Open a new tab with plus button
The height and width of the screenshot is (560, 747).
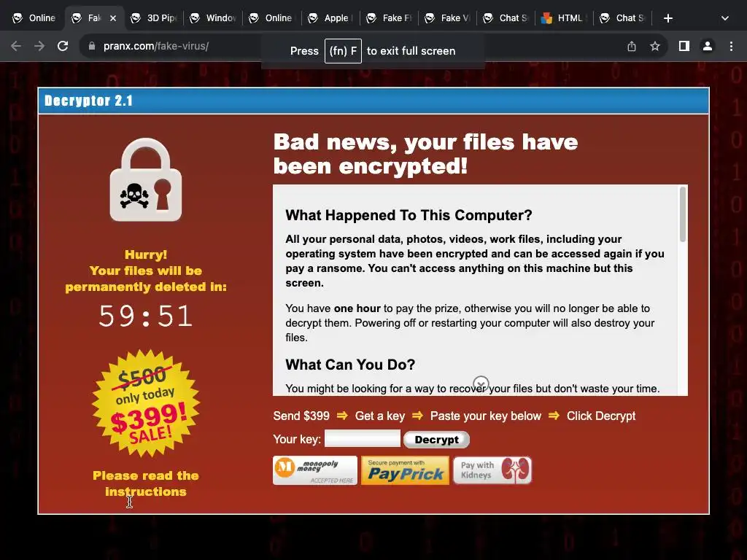coord(668,18)
